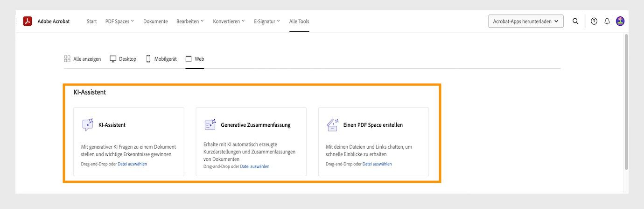Image resolution: width=644 pixels, height=209 pixels.
Task: Click Datei auswählen in PDF Space card
Action: click(x=377, y=164)
